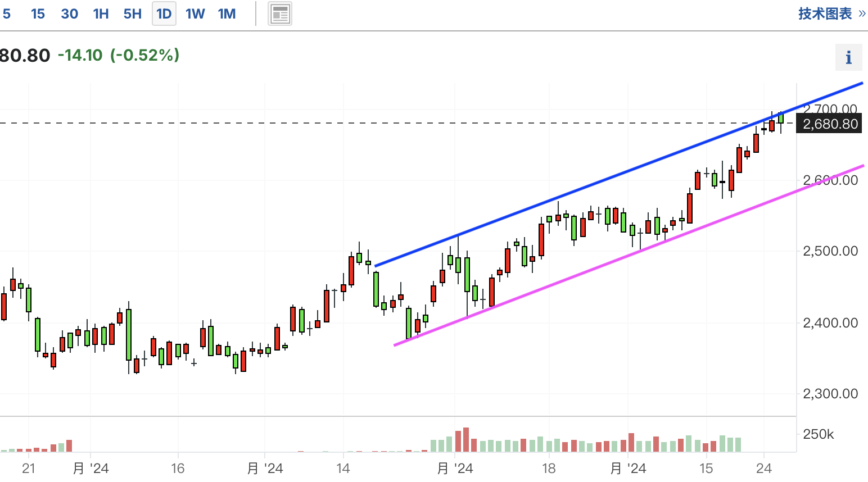
Task: Switch to the 5H timeframe
Action: (x=133, y=13)
